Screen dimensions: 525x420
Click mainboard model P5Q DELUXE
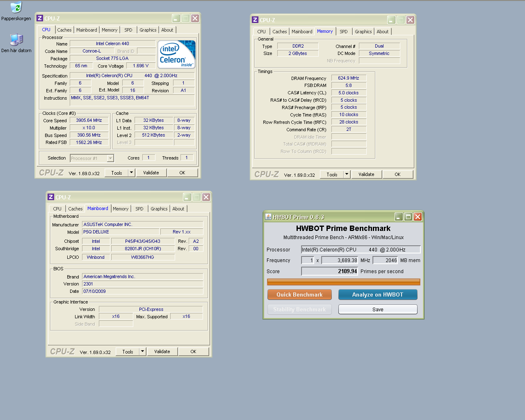coord(121,232)
